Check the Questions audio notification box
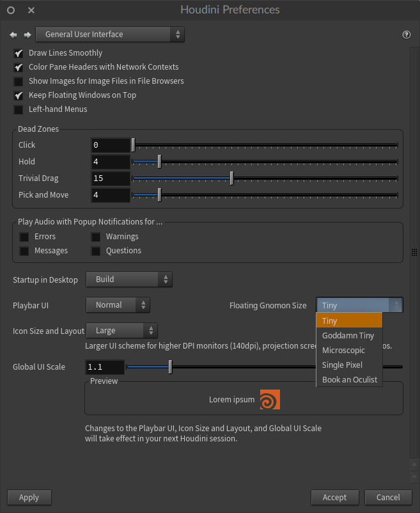This screenshot has height=513, width=420. coord(96,251)
